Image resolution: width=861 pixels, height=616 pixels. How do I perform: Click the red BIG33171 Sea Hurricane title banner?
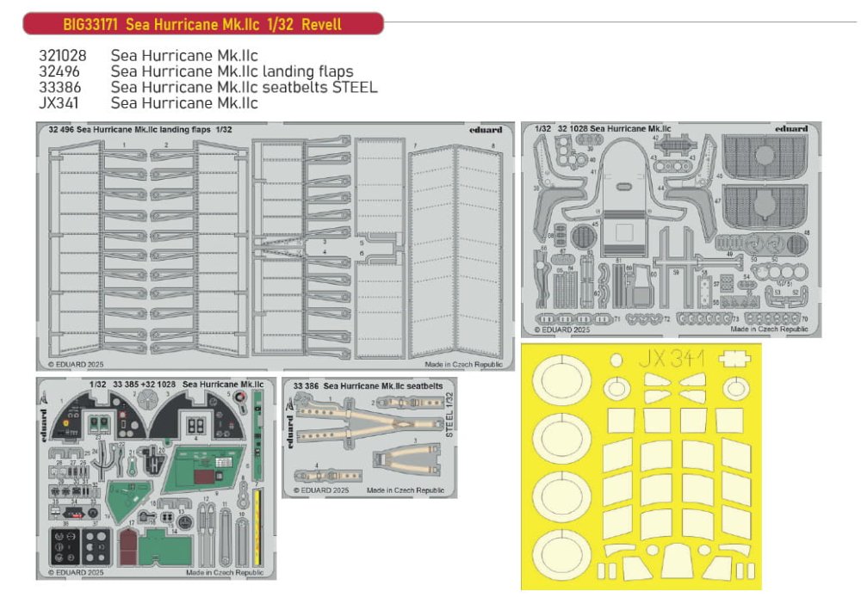tap(202, 24)
